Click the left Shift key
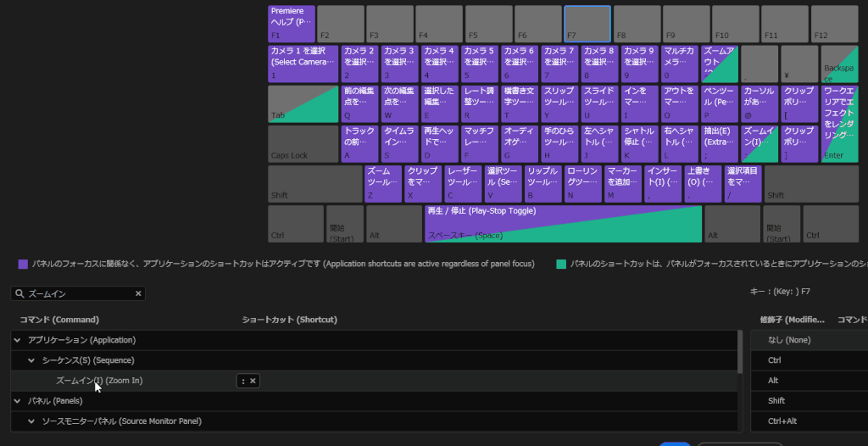 point(315,184)
